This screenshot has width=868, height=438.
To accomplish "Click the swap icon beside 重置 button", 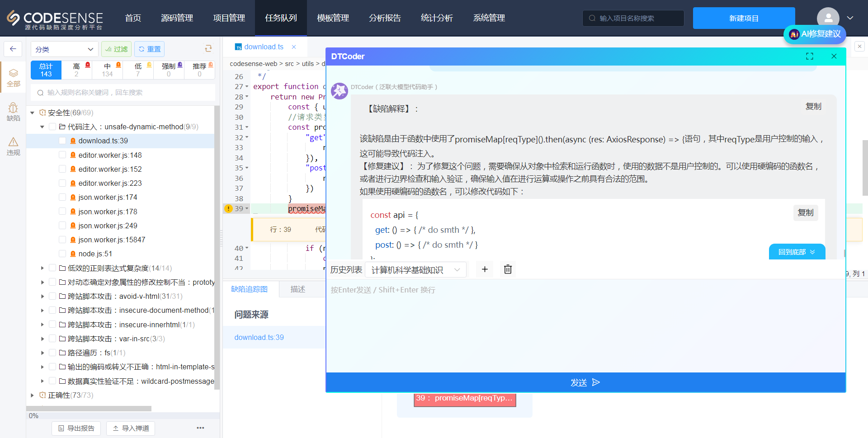I will pyautogui.click(x=208, y=49).
